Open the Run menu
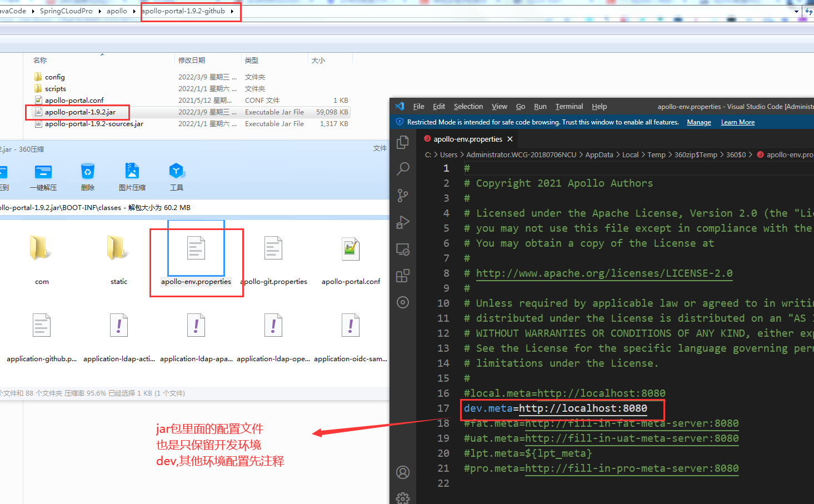The width and height of the screenshot is (814, 504). coord(540,107)
